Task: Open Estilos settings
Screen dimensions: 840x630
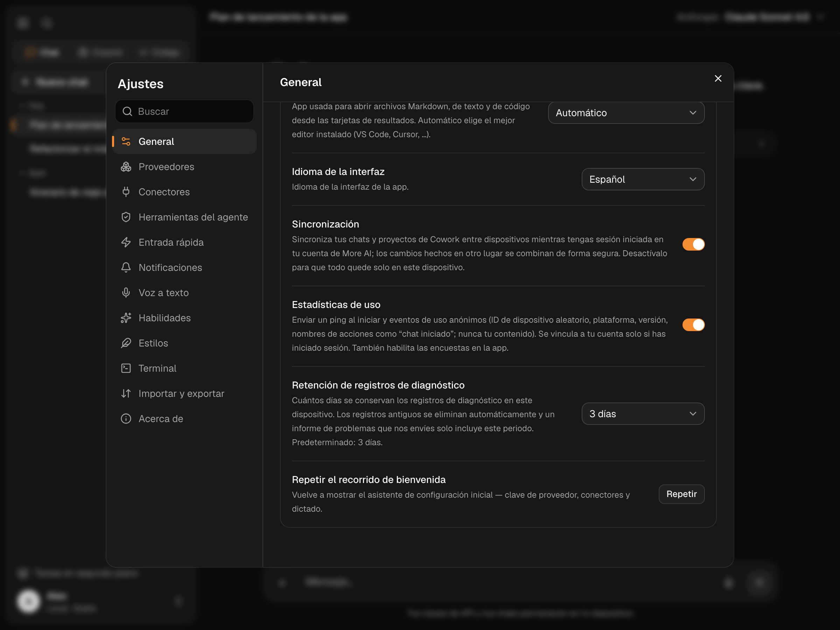Action: coord(184,343)
